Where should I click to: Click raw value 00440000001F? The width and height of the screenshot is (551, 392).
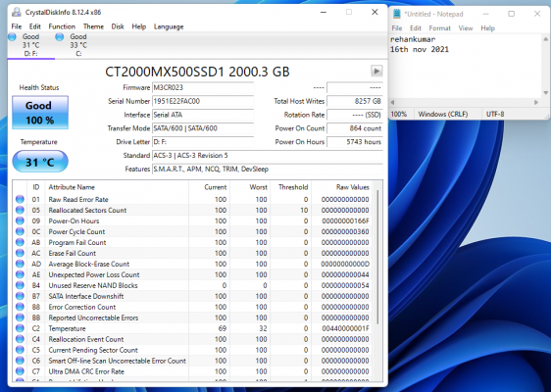coord(345,328)
